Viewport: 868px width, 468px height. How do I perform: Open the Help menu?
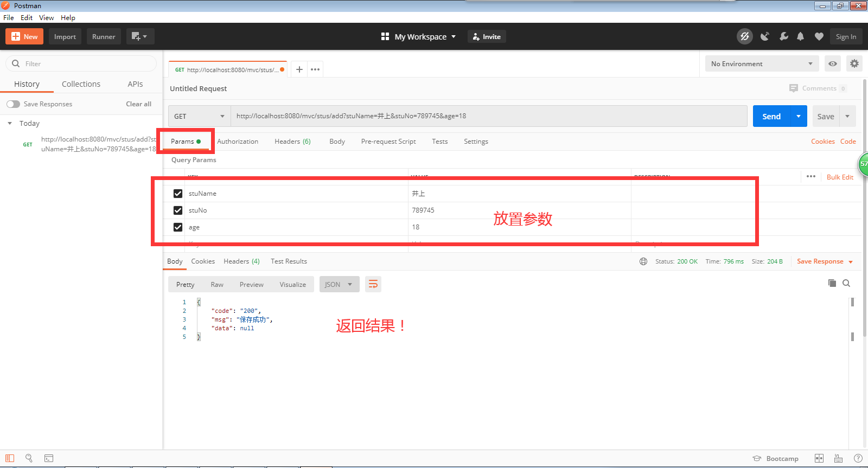68,17
